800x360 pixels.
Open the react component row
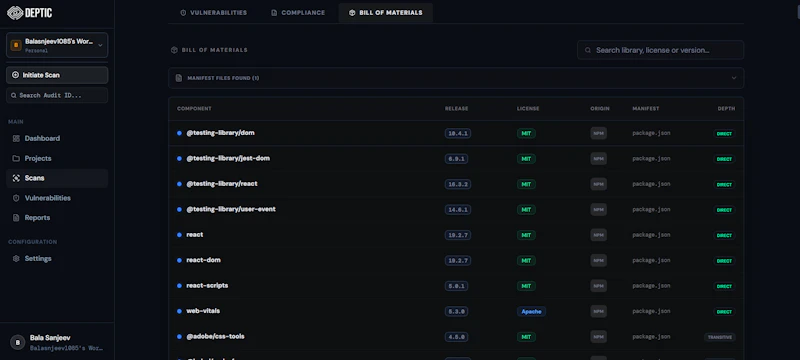(456, 235)
